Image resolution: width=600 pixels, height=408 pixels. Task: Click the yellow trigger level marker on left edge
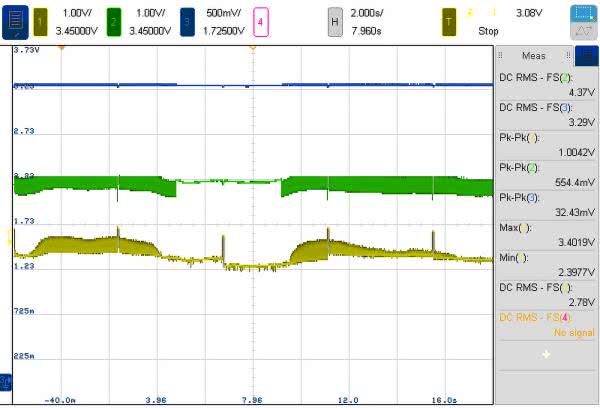(x=9, y=236)
